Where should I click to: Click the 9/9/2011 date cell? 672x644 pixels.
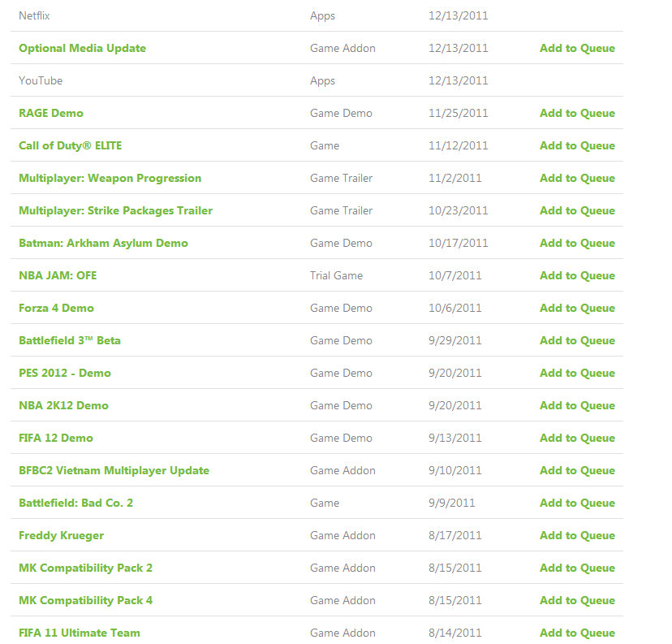(452, 503)
